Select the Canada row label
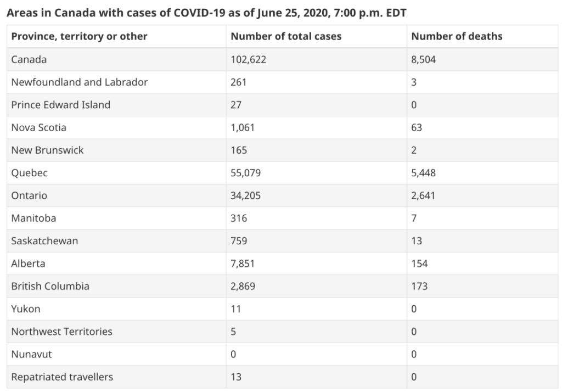Image resolution: width=562 pixels, height=392 pixels. coord(29,59)
